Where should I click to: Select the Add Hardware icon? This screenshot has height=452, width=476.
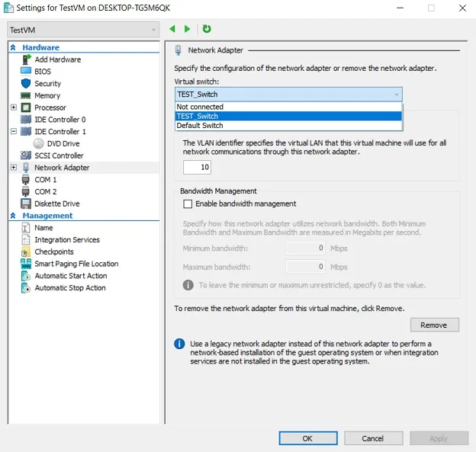(26, 59)
